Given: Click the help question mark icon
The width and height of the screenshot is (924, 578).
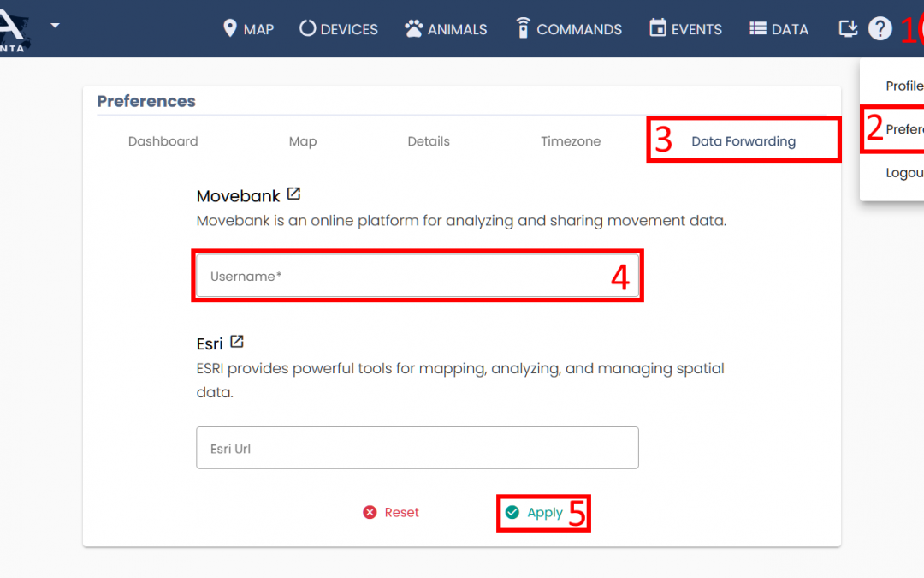Looking at the screenshot, I should pos(880,29).
